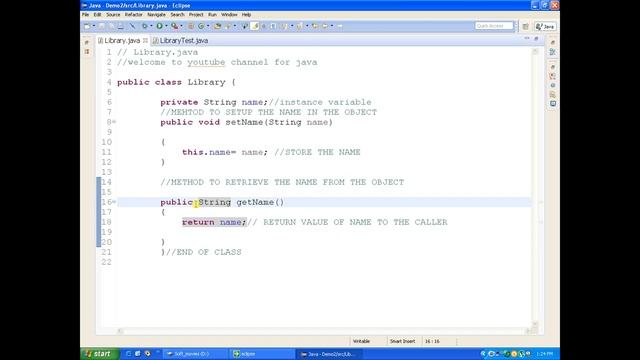Expand the Debug dropdown arrow
The height and width of the screenshot is (360, 640).
[x=151, y=26]
